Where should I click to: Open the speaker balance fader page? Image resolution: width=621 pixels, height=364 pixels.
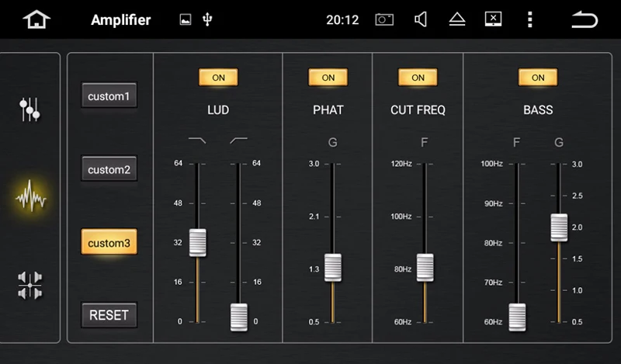[30, 285]
